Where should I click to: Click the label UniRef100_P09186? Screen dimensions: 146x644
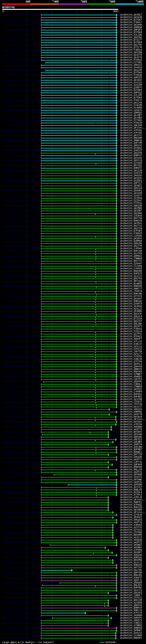coord(131,75)
